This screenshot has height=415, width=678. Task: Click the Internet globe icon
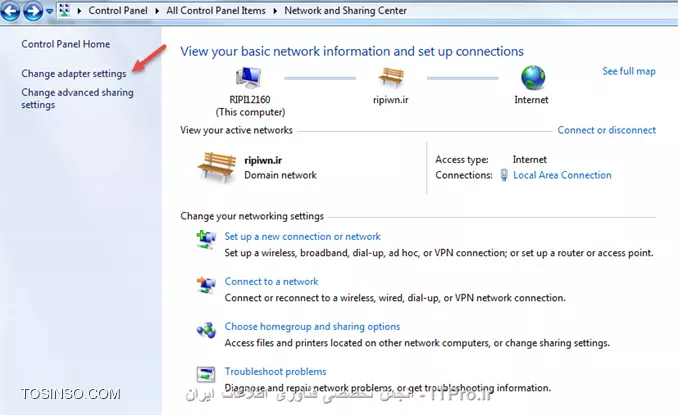pos(533,78)
